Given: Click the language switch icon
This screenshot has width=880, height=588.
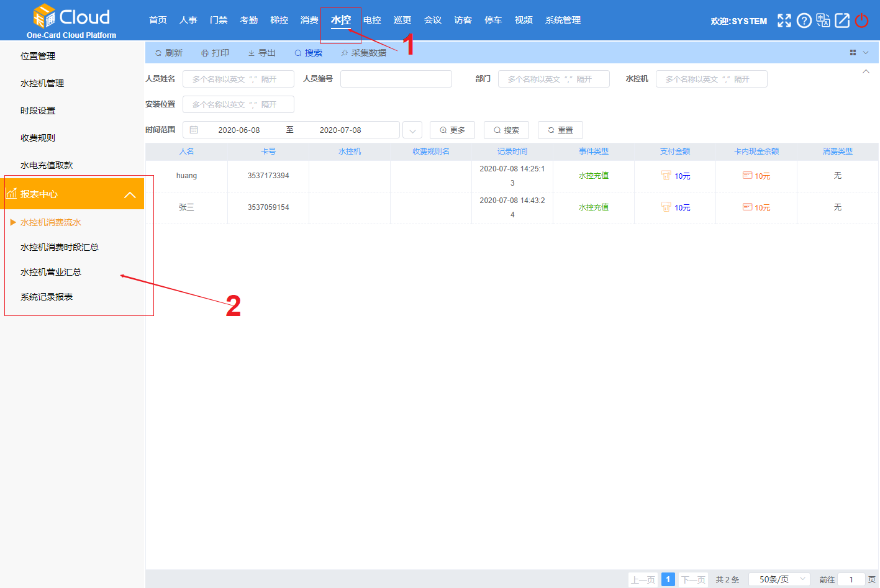Looking at the screenshot, I should [823, 20].
